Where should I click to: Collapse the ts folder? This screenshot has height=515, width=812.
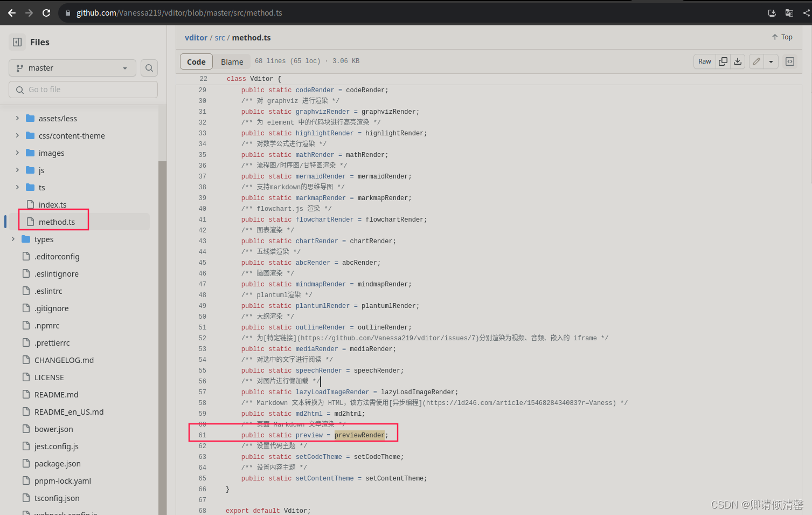pyautogui.click(x=16, y=187)
